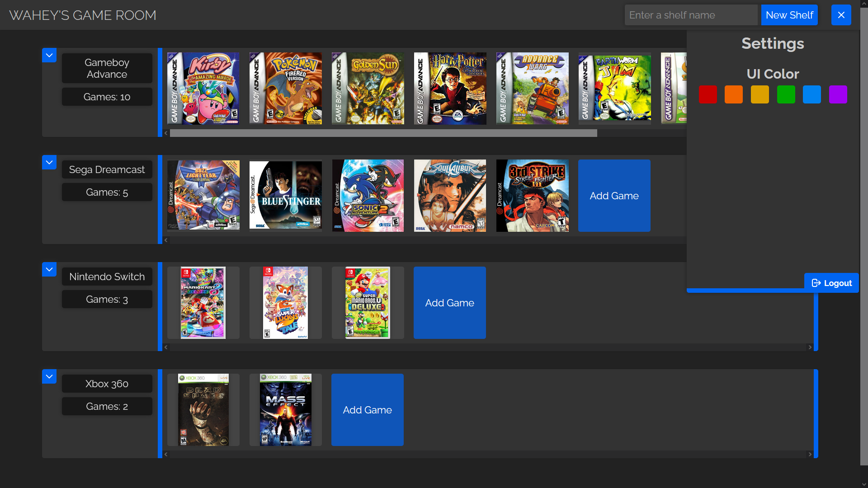The width and height of the screenshot is (868, 488).
Task: Click the Gameboy Advance shelf horizontal scrollbar
Action: (x=383, y=133)
